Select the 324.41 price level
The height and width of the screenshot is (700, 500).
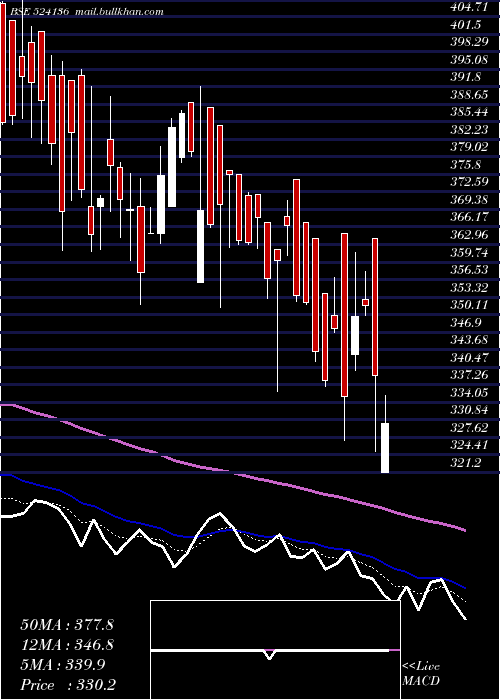(x=469, y=446)
